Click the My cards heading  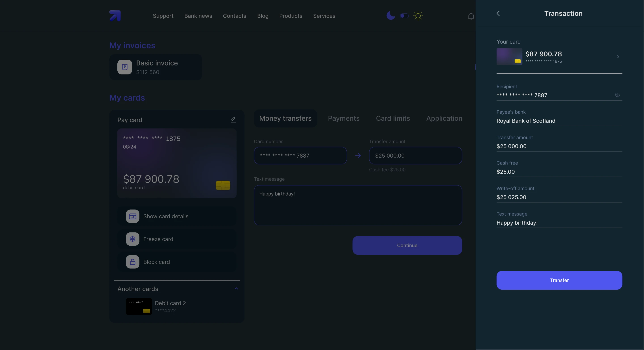[x=127, y=98]
